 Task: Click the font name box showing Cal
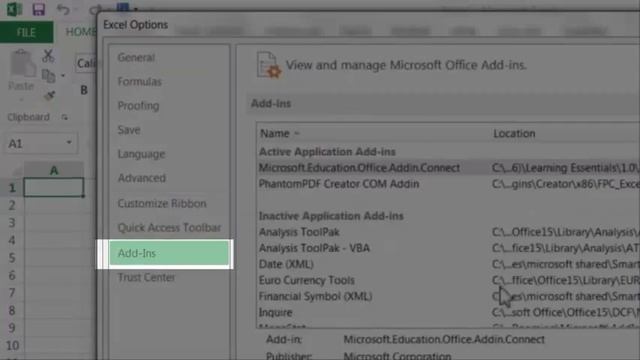pos(86,63)
